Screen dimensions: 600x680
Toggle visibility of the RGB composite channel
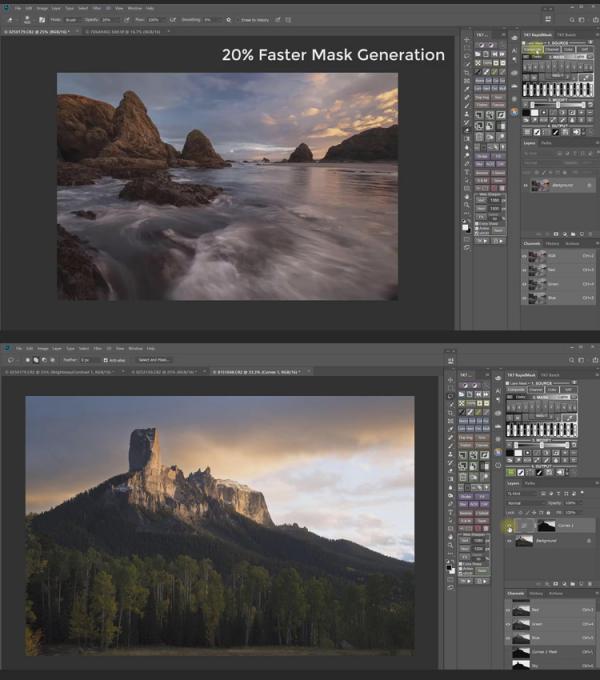pos(525,256)
